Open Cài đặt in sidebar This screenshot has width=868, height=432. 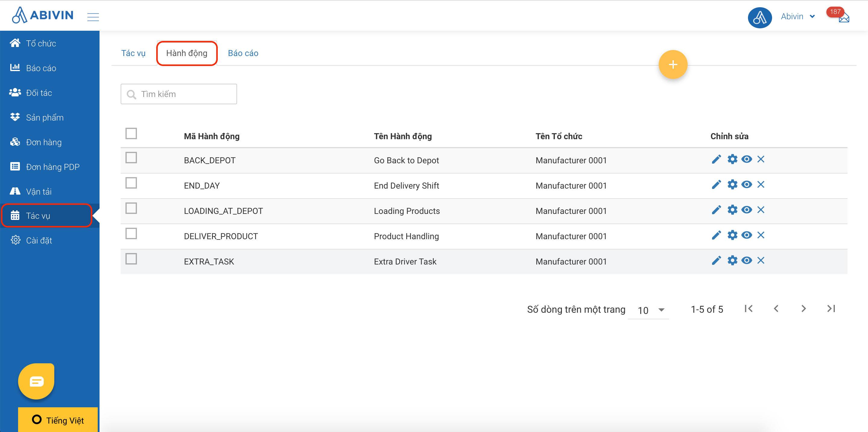(x=50, y=240)
